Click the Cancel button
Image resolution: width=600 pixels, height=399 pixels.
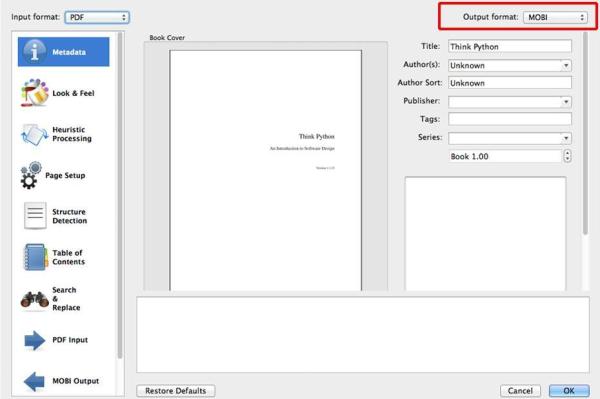coord(520,391)
